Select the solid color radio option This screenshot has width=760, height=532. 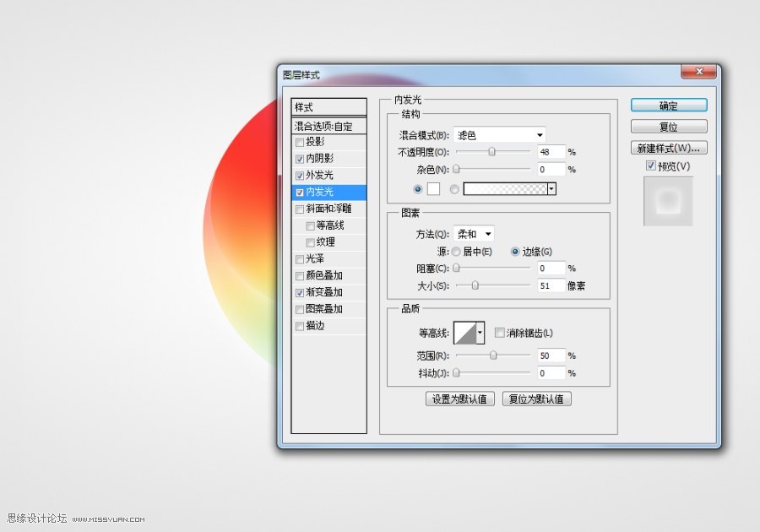[417, 188]
